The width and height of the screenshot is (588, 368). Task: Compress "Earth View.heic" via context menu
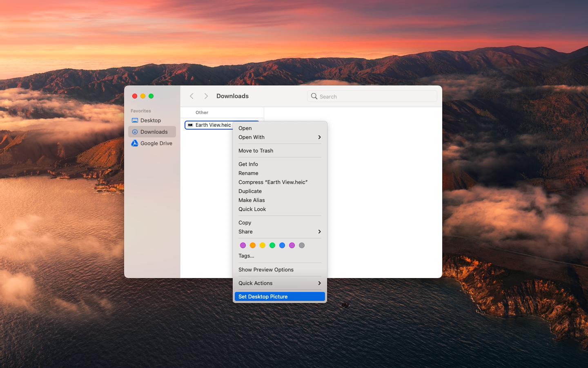[280, 182]
